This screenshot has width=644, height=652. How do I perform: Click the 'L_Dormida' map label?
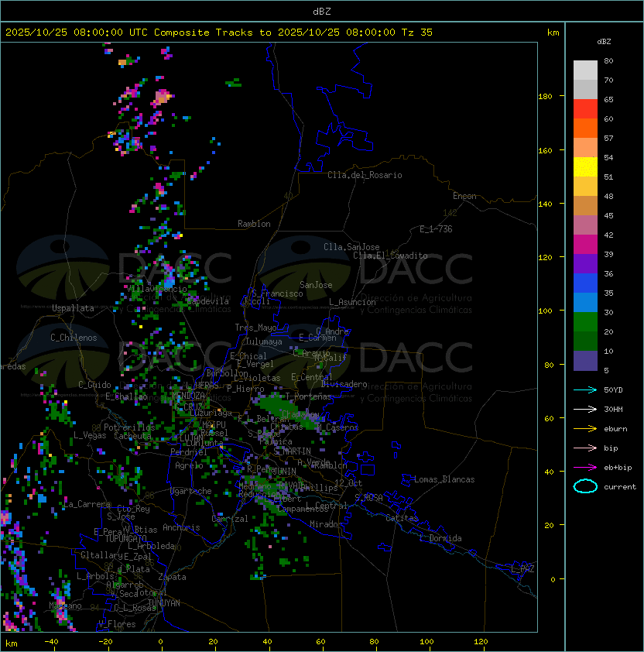click(x=440, y=538)
